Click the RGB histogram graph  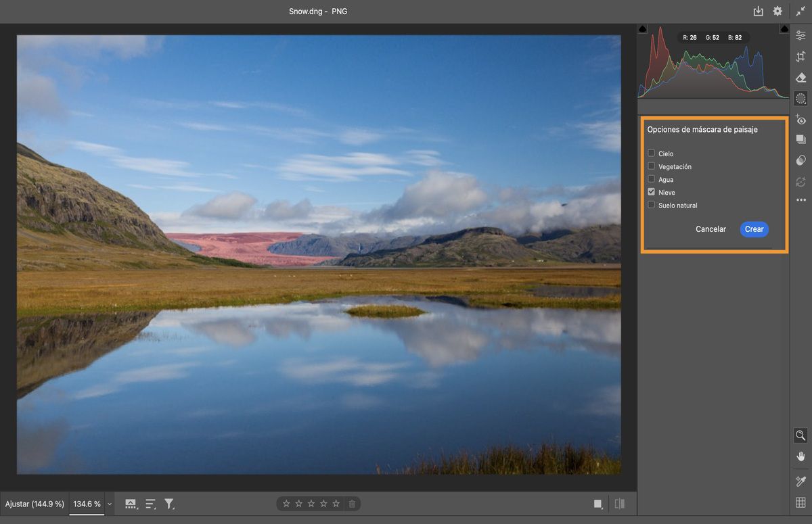tap(713, 64)
